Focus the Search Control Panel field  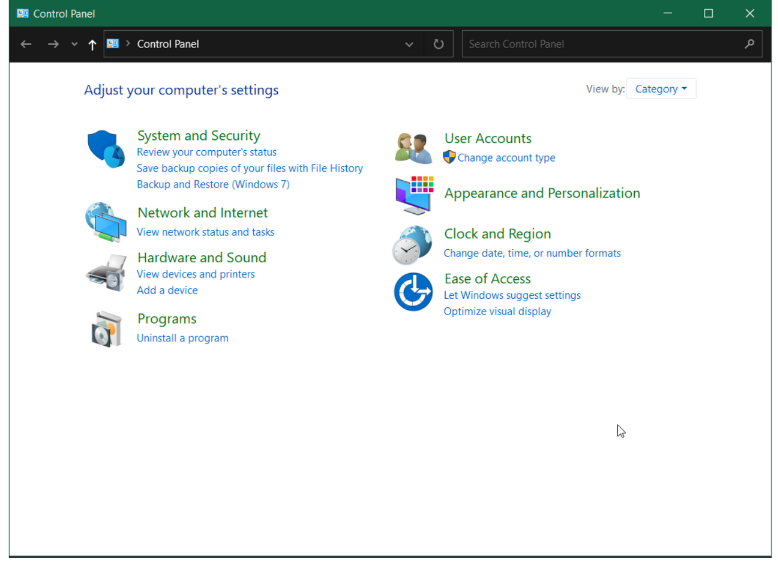pyautogui.click(x=612, y=44)
